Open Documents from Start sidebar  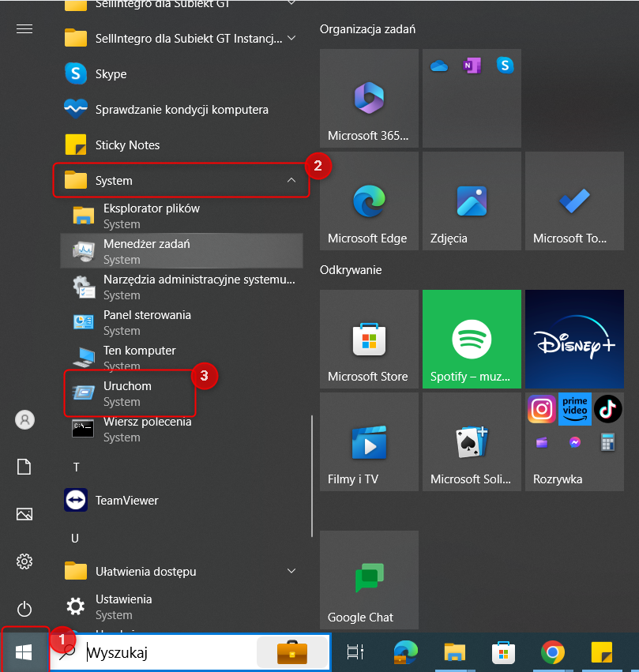pos(24,467)
